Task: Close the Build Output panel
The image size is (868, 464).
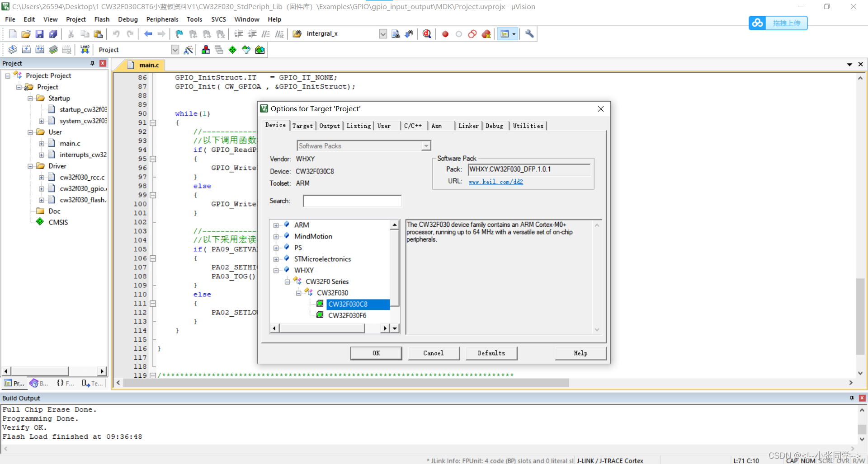Action: (x=862, y=398)
